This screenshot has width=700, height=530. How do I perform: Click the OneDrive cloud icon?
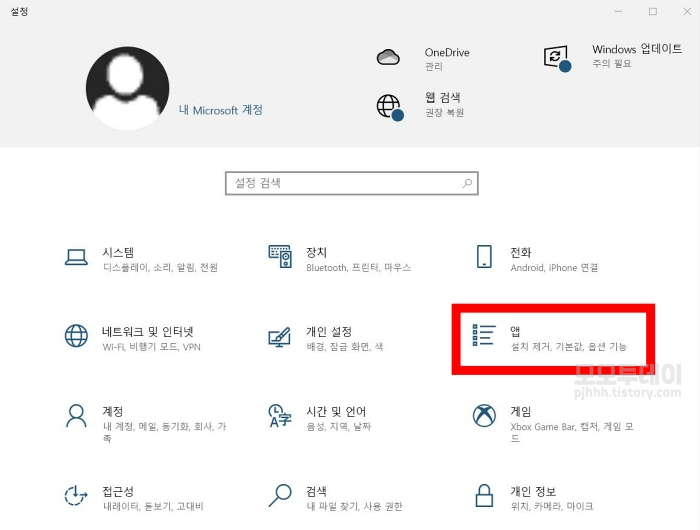click(388, 57)
